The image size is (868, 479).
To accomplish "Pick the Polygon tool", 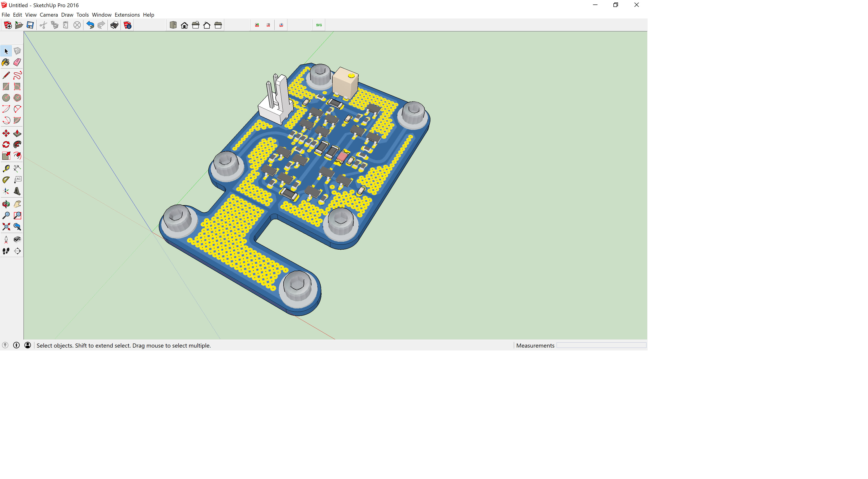I will [18, 98].
